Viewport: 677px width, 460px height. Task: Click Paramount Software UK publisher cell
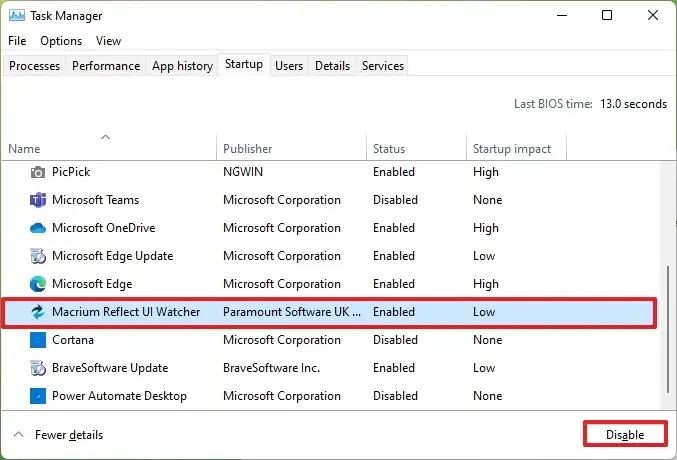292,312
